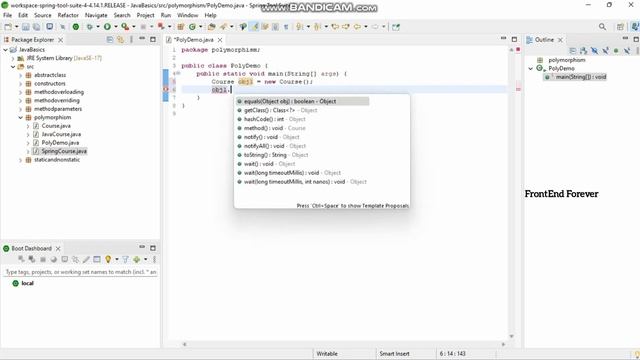The height and width of the screenshot is (360, 640).
Task: Click the New file wizard icon
Action: (x=8, y=27)
